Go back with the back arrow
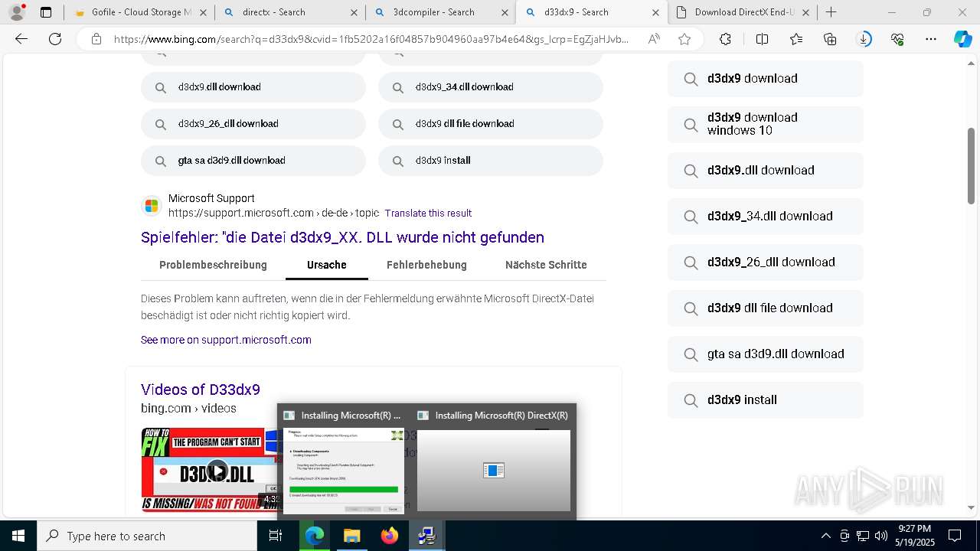The height and width of the screenshot is (551, 980). click(x=21, y=39)
